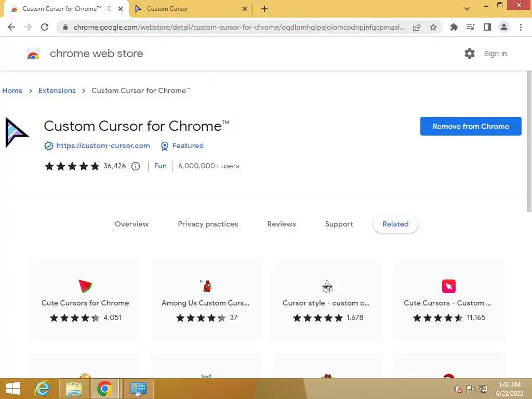
Task: Click Cute Cursors for Chrome title
Action: click(x=85, y=303)
